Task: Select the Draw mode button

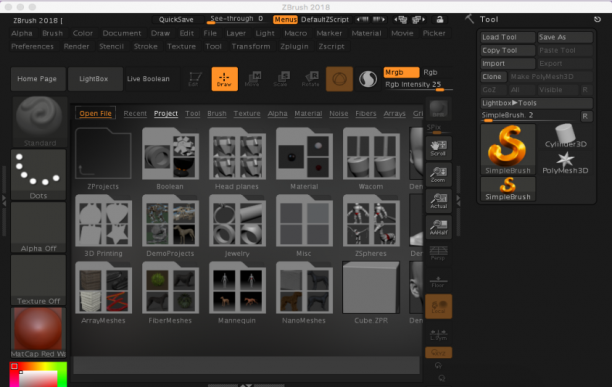Action: (224, 79)
